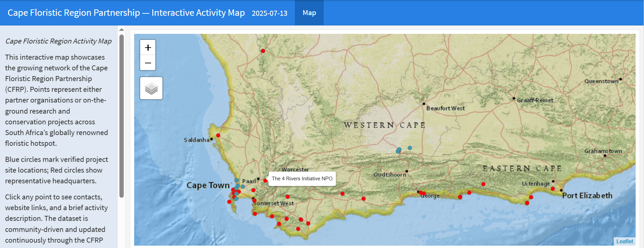
Task: Click the red marker beside the 4 Rivers tooltip
Action: pyautogui.click(x=265, y=181)
